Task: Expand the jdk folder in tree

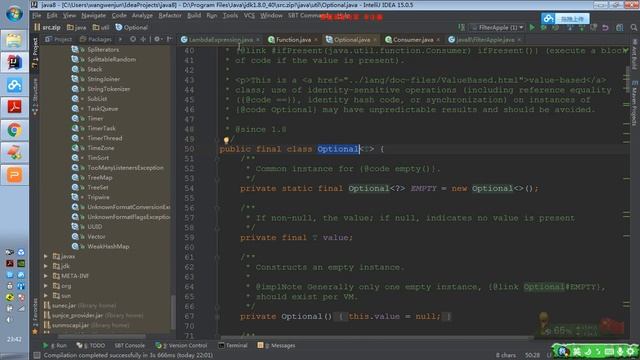Action: click(46, 266)
